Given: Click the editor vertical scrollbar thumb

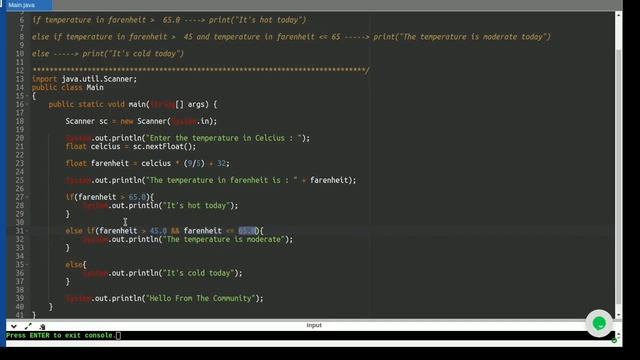Looking at the screenshot, I should tap(618, 176).
